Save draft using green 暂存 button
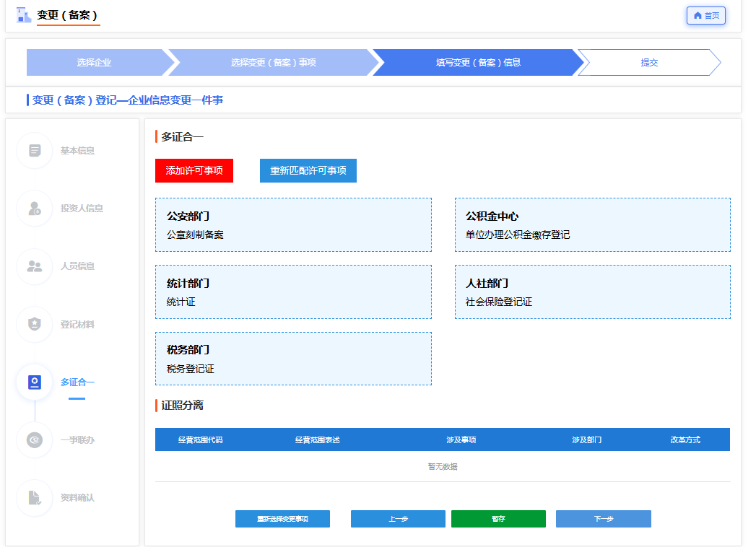The height and width of the screenshot is (547, 756). [x=498, y=519]
